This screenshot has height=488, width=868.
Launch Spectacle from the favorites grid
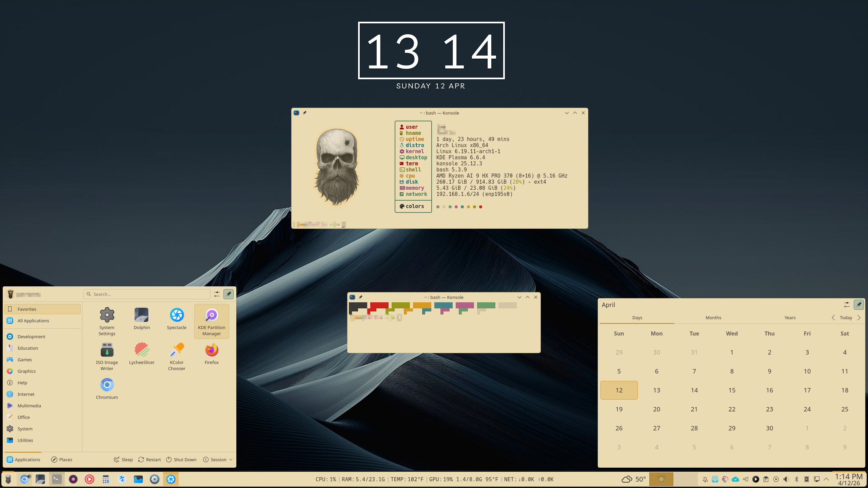[x=177, y=319]
